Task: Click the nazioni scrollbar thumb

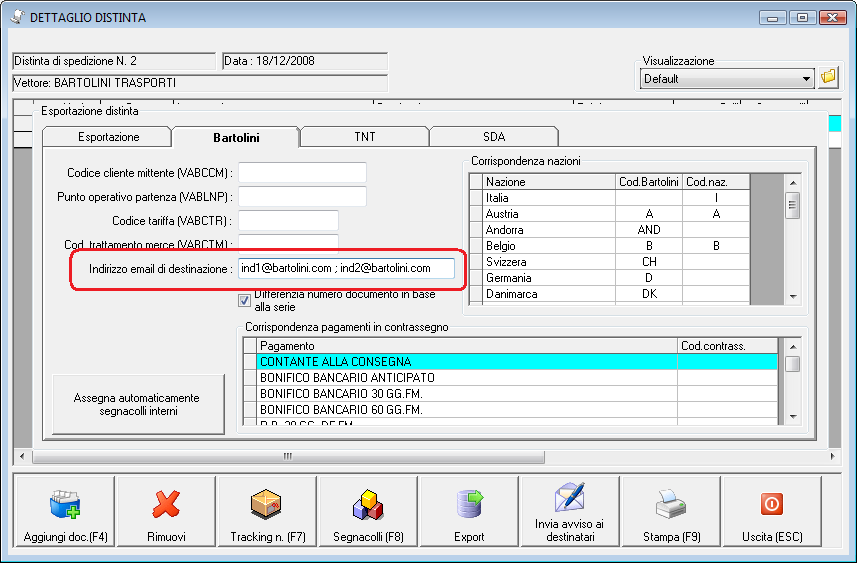Action: coord(793,206)
